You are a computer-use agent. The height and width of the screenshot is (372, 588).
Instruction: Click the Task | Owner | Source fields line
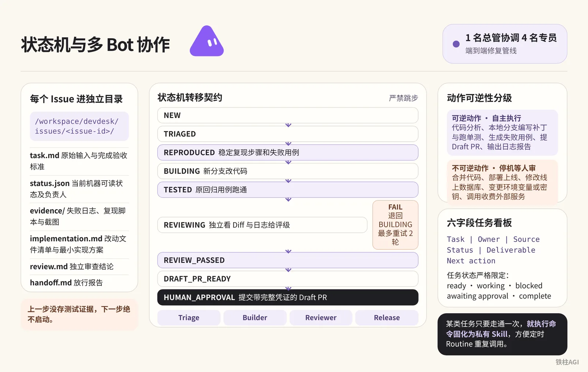493,239
